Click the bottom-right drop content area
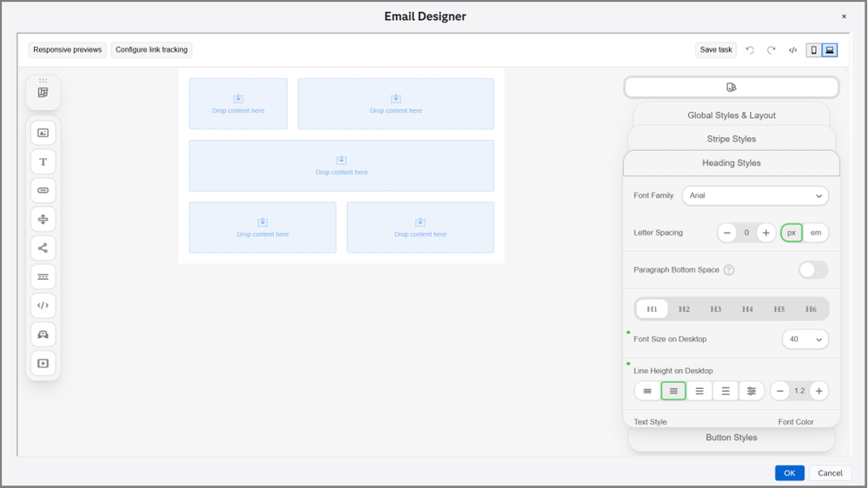 point(421,228)
